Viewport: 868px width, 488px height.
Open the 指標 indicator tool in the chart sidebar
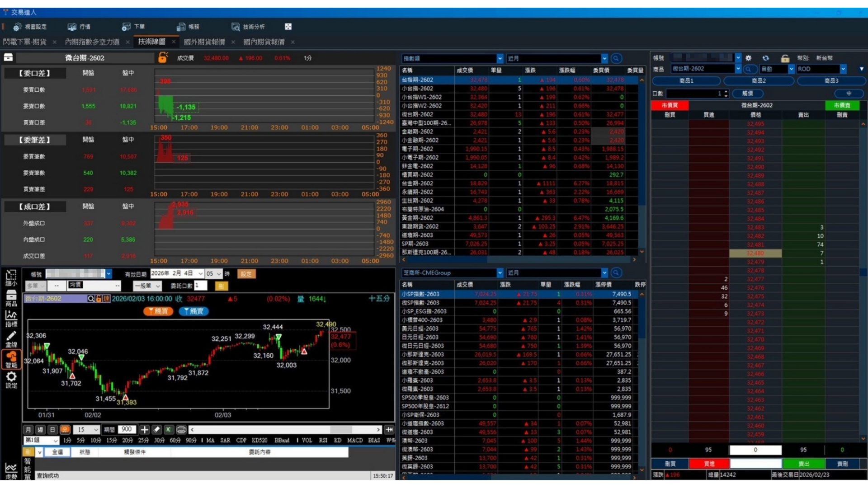click(x=11, y=319)
